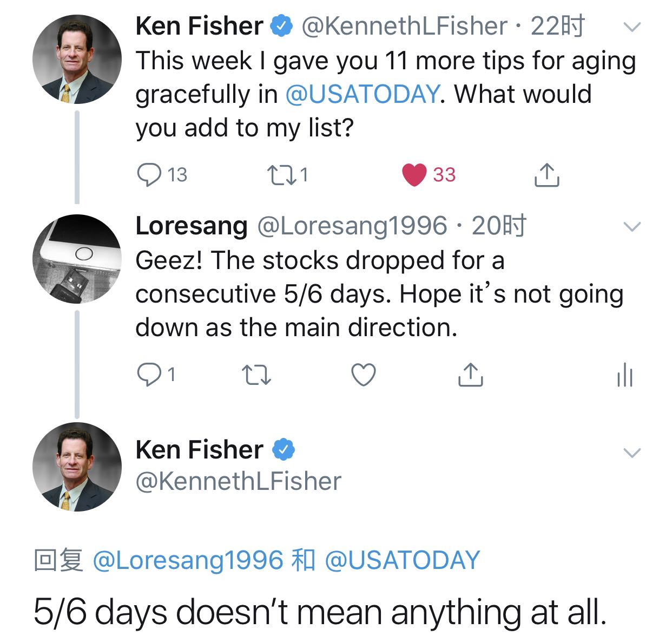Image resolution: width=672 pixels, height=642 pixels.
Task: Reply to Loresang's stocks dropped tweet
Action: pos(149,375)
